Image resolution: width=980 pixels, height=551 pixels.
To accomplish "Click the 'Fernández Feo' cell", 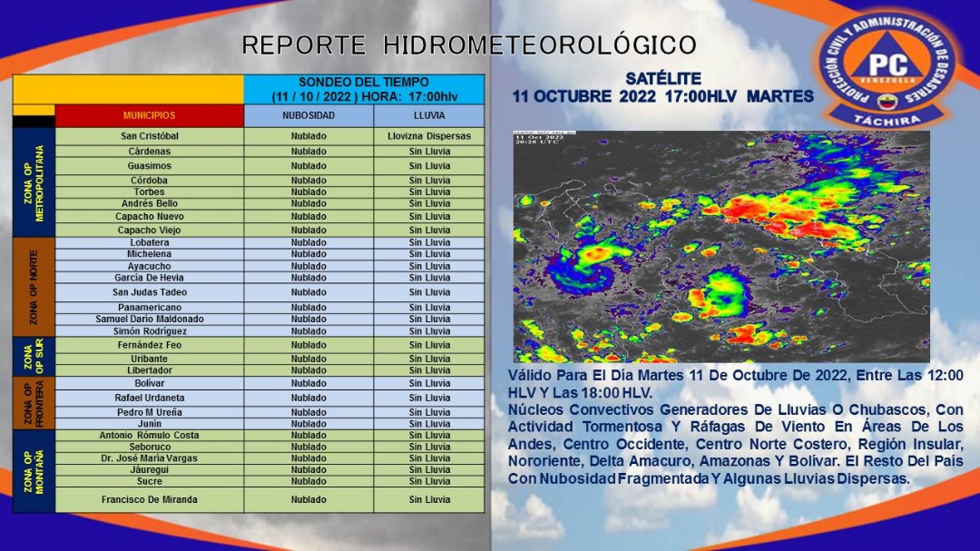I will 150,345.
